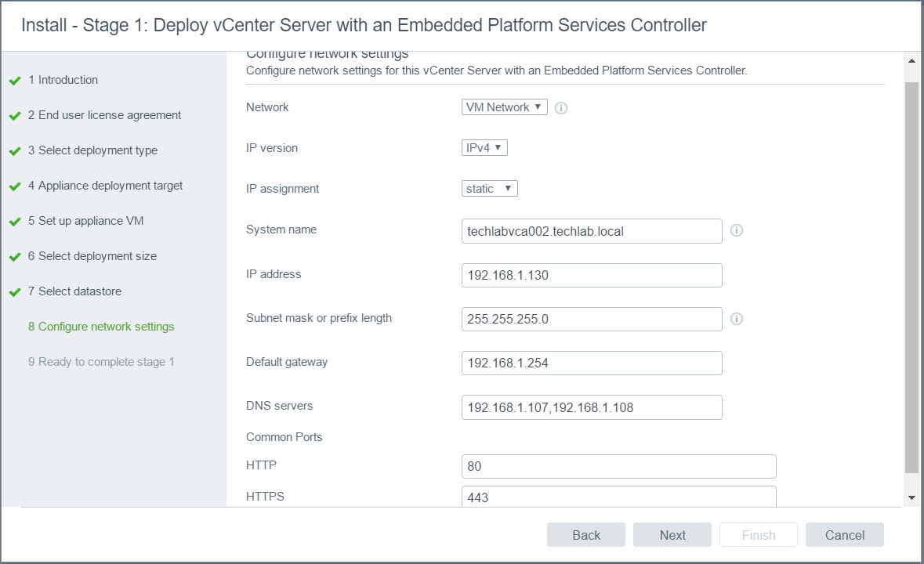Click the green checkmark for Appliance deployment target
This screenshot has width=924, height=564.
(15, 186)
